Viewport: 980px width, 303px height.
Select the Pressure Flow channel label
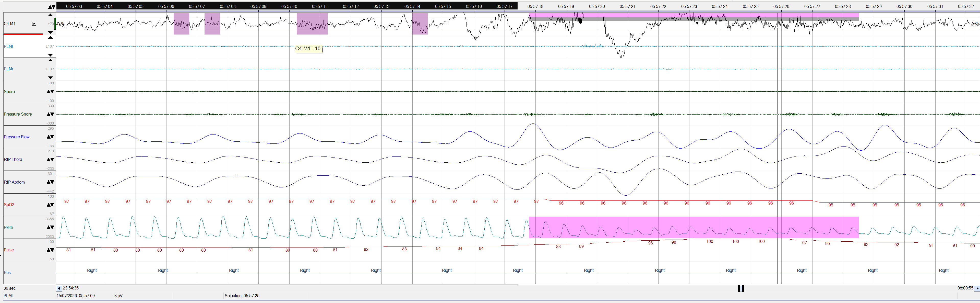pyautogui.click(x=17, y=137)
